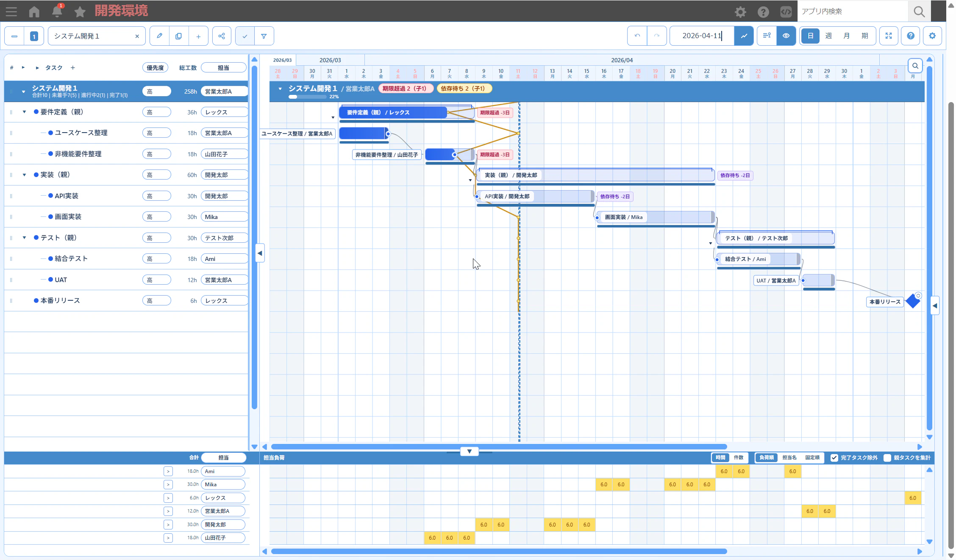The image size is (956, 560).
Task: Toggle 完了タスク除外 checkbox
Action: coord(834,458)
